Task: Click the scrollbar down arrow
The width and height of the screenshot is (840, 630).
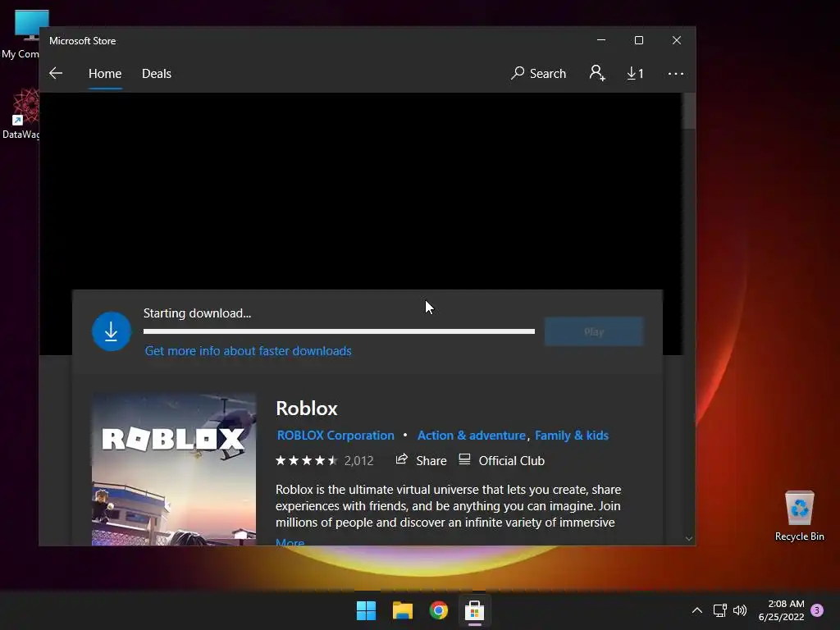Action: pyautogui.click(x=689, y=538)
